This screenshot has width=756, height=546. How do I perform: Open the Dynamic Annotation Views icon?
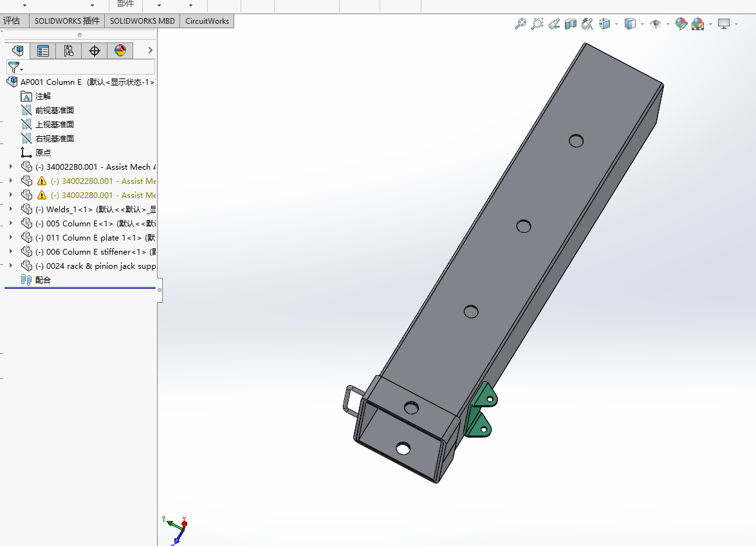click(x=587, y=24)
